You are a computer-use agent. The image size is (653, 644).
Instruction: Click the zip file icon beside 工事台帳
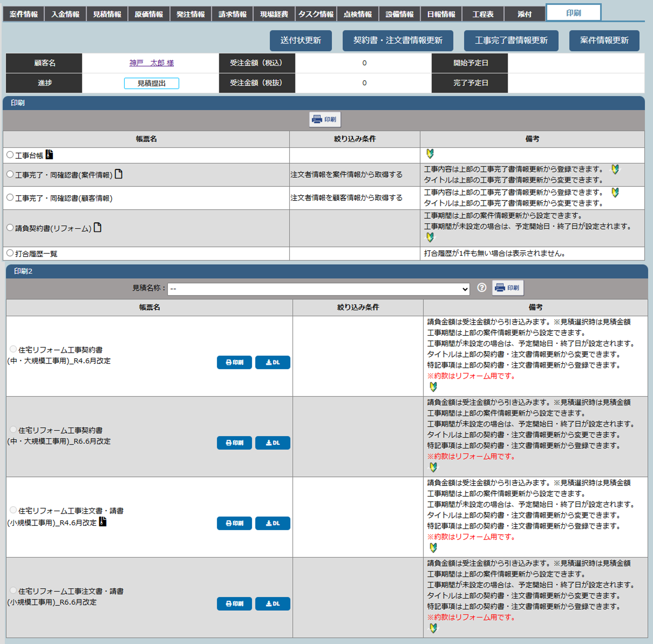(x=49, y=154)
